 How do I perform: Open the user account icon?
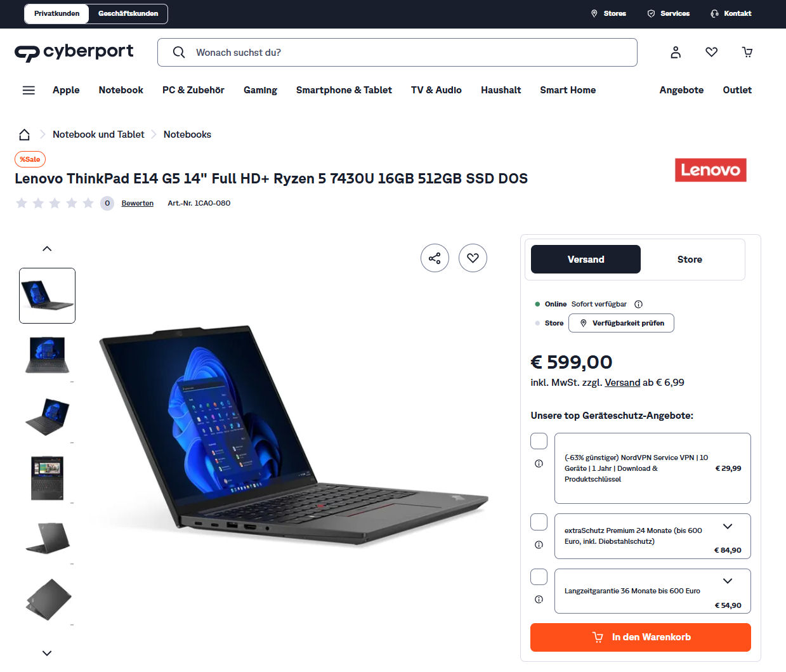pyautogui.click(x=676, y=52)
